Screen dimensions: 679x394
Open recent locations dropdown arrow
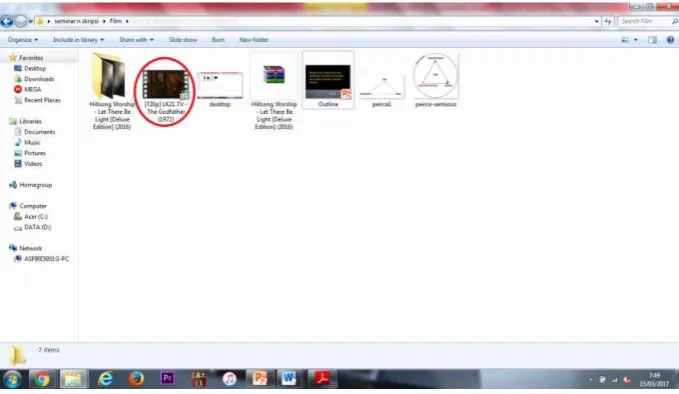pyautogui.click(x=30, y=21)
